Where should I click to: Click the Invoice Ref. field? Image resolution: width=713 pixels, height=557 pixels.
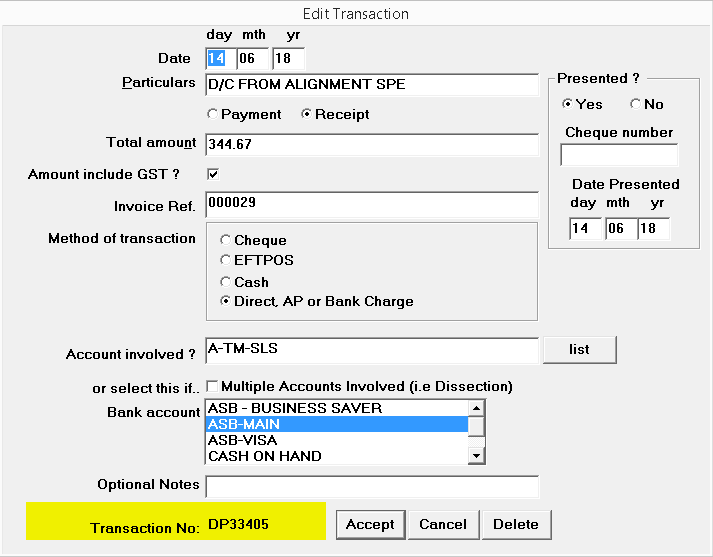[372, 205]
